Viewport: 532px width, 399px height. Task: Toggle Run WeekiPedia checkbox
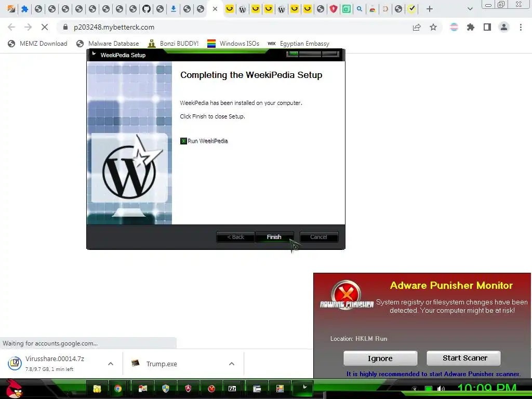pyautogui.click(x=183, y=141)
